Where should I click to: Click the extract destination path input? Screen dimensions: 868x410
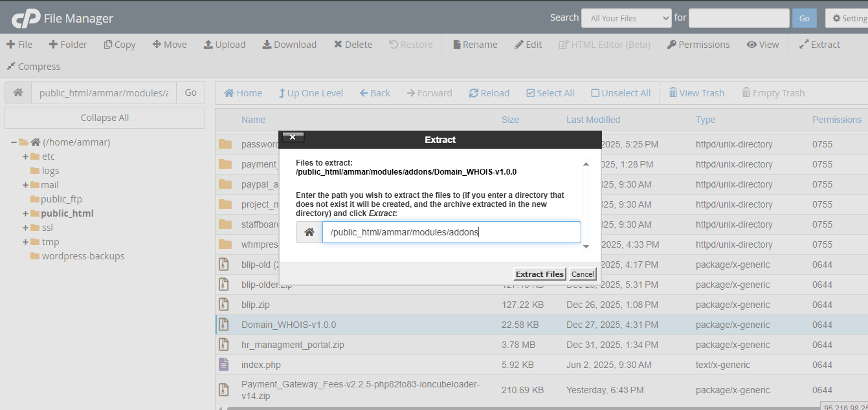coord(451,233)
